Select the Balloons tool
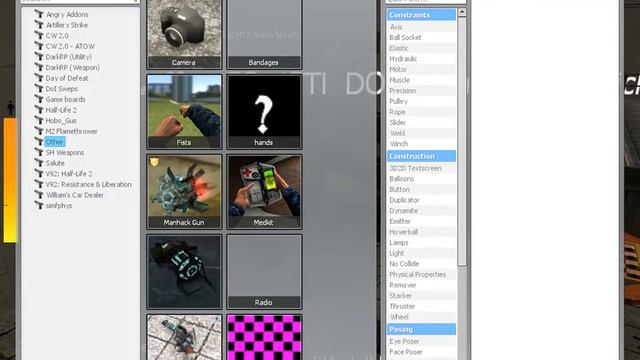The width and height of the screenshot is (640, 360). click(421, 178)
